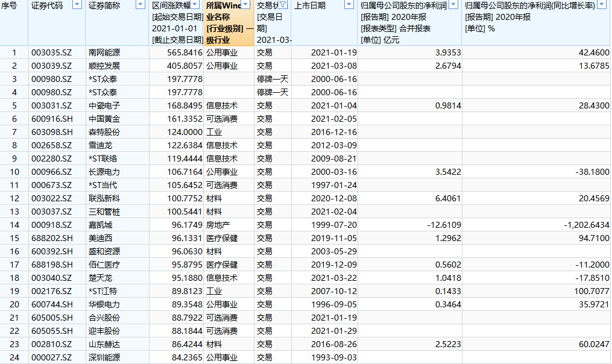This screenshot has width=612, height=364.
Task: Open the 区间涨跌幅 column filter dropdown
Action: [195, 5]
